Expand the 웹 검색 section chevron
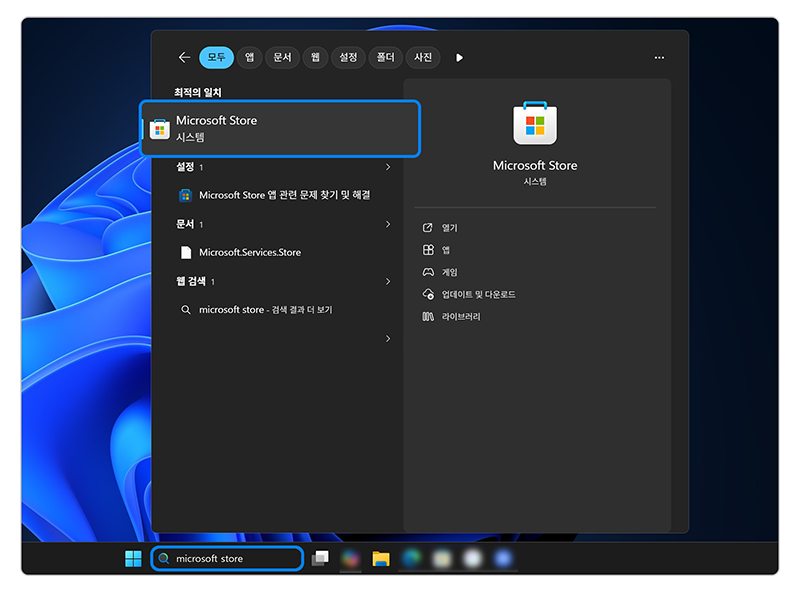This screenshot has height=591, width=800. 388,281
